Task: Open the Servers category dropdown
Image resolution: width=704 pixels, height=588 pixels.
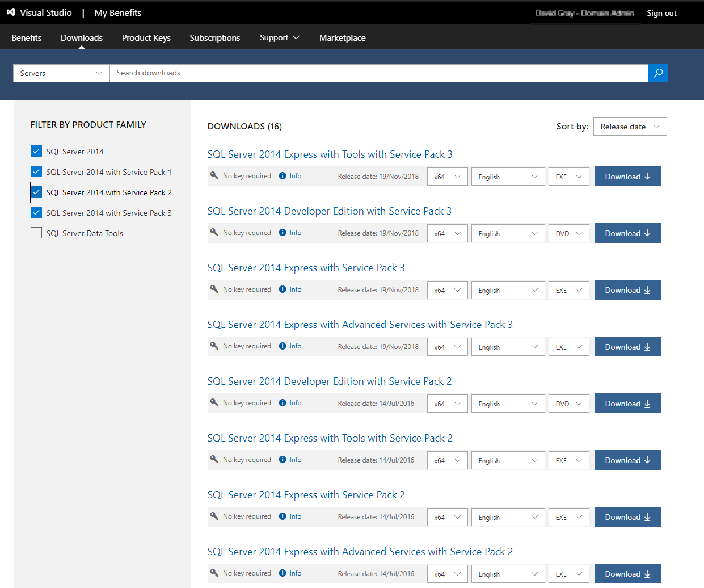Action: click(x=61, y=73)
